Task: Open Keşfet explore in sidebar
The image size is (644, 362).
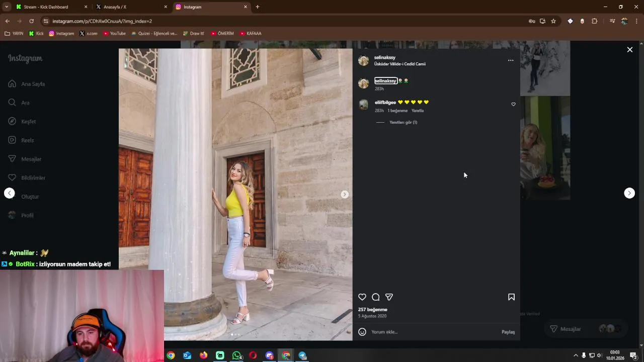Action: [22, 121]
